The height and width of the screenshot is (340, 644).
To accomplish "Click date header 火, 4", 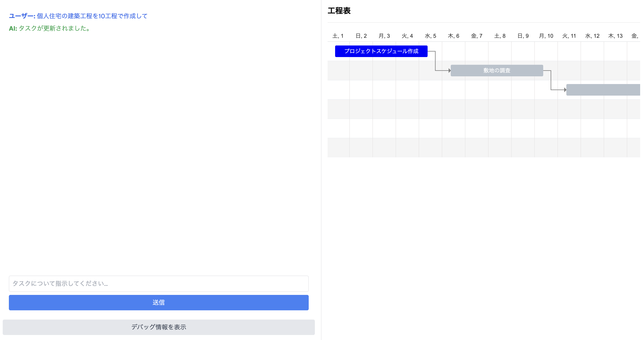I will click(x=407, y=36).
